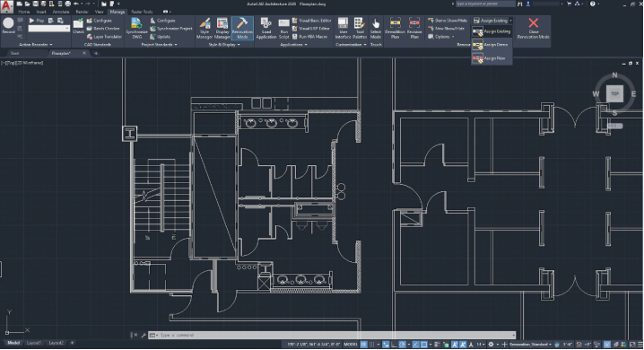Open the Demolition Plan tool
This screenshot has height=350, width=644.
pos(396,29)
